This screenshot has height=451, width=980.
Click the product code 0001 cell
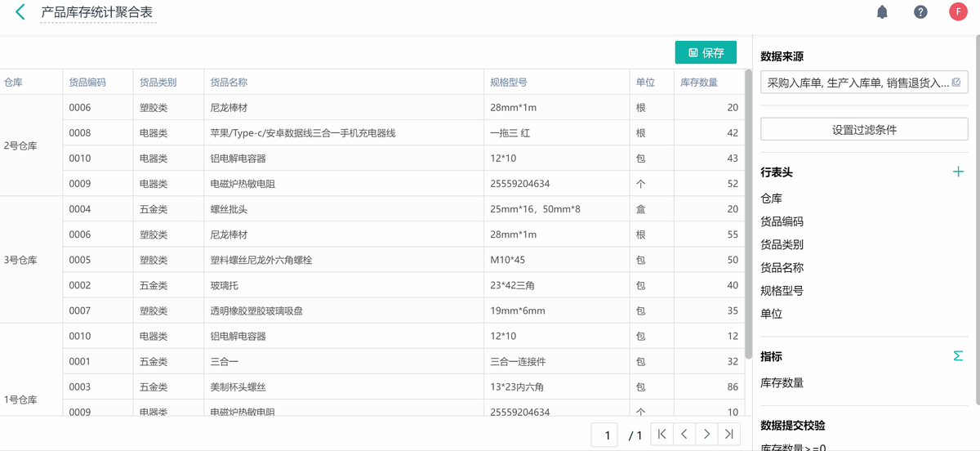[98, 361]
